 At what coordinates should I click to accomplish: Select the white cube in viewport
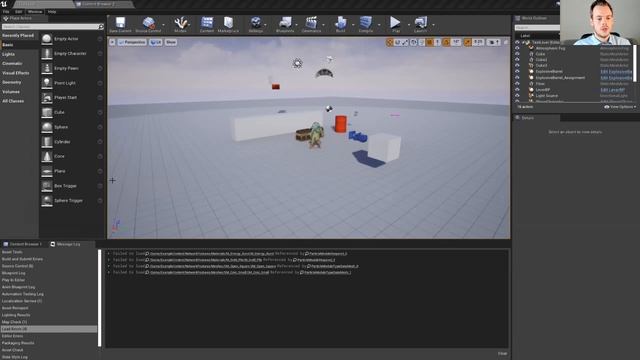click(384, 147)
